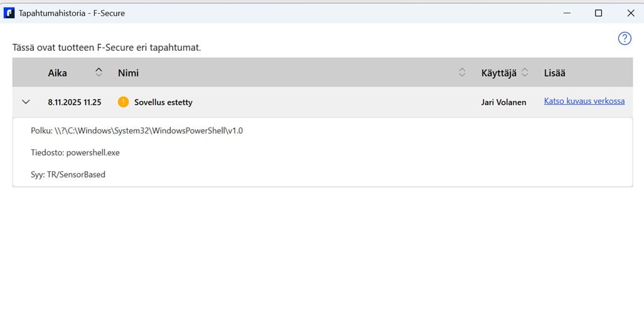Viewport: 644px width, 324px height.
Task: Maximize the Tapahtumahistoria window
Action: pyautogui.click(x=598, y=13)
